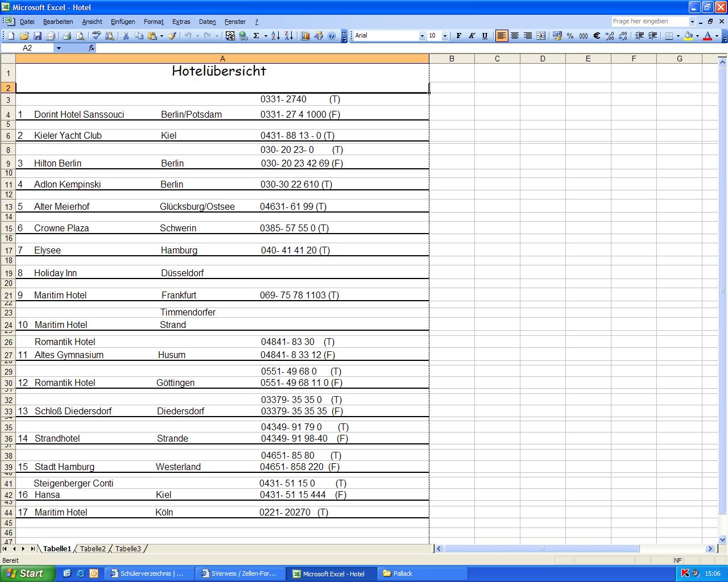
Task: Cut selection with the scissors icon
Action: click(126, 36)
